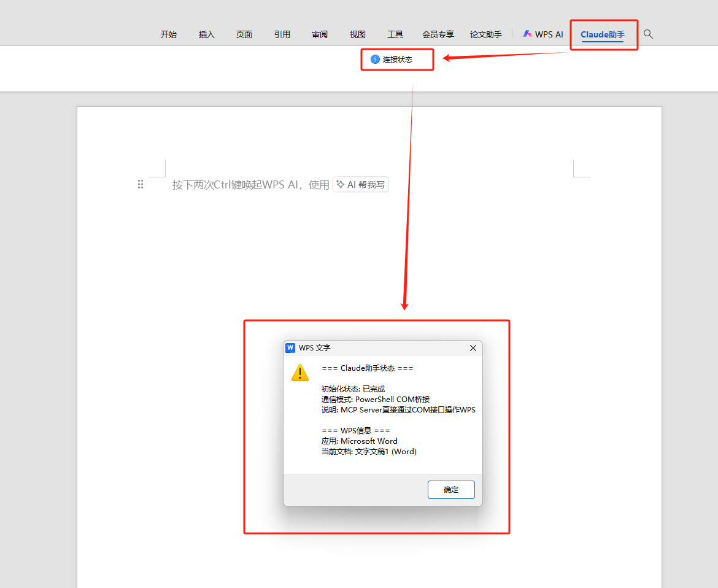Click the line starting with 说明: MCP Server
Image resolution: width=718 pixels, height=588 pixels.
coord(398,410)
